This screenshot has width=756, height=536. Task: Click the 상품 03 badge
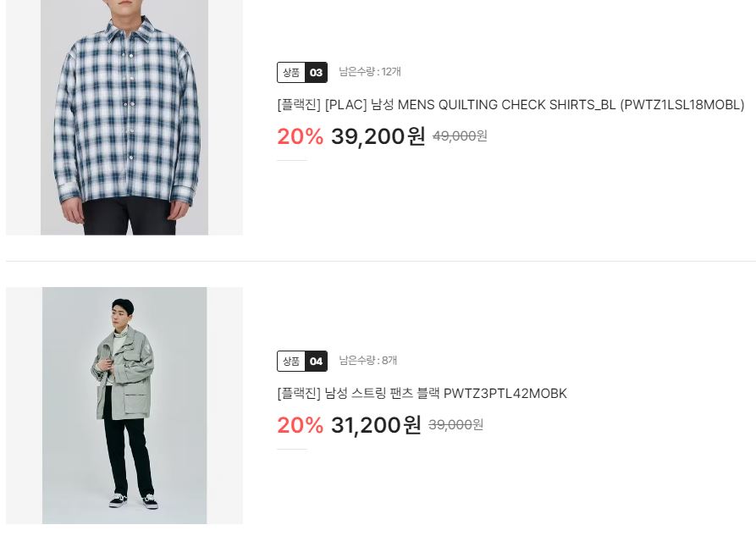point(302,72)
